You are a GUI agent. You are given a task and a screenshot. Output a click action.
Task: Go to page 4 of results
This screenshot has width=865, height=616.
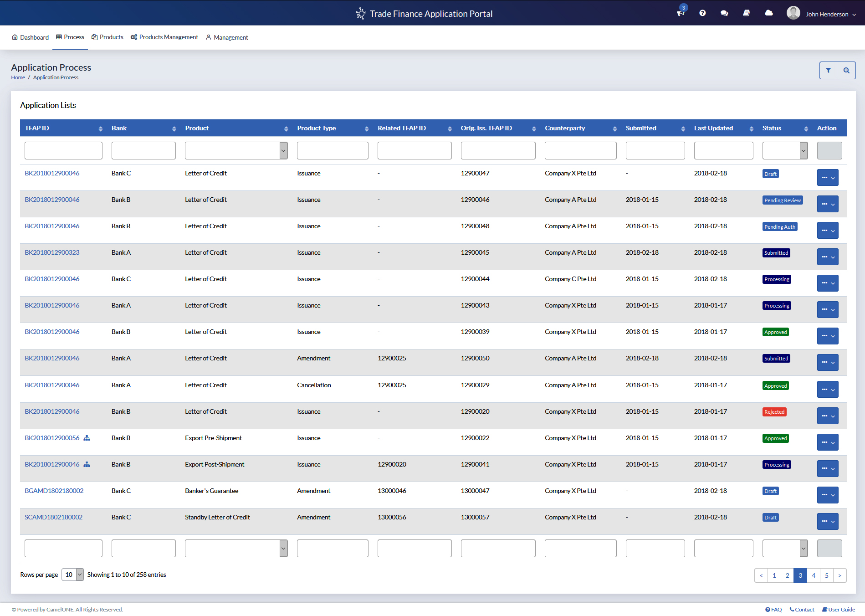(814, 575)
